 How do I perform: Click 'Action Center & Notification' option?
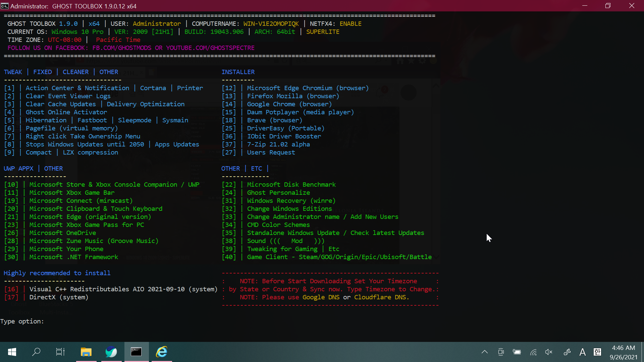77,88
